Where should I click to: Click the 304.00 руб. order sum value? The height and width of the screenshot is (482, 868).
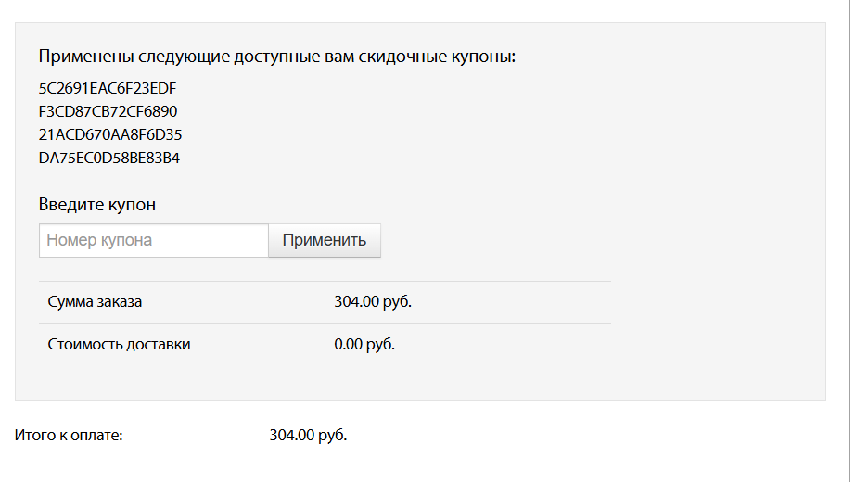coord(373,302)
